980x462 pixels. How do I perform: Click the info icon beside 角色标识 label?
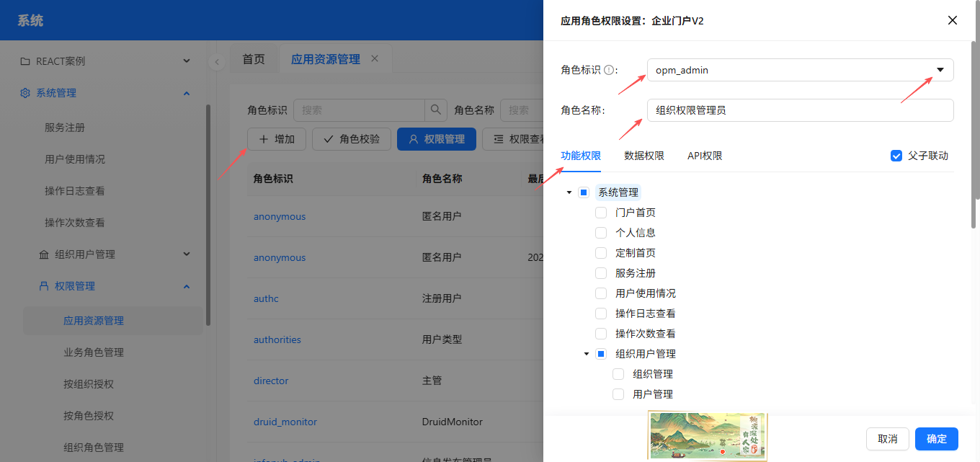pos(609,70)
